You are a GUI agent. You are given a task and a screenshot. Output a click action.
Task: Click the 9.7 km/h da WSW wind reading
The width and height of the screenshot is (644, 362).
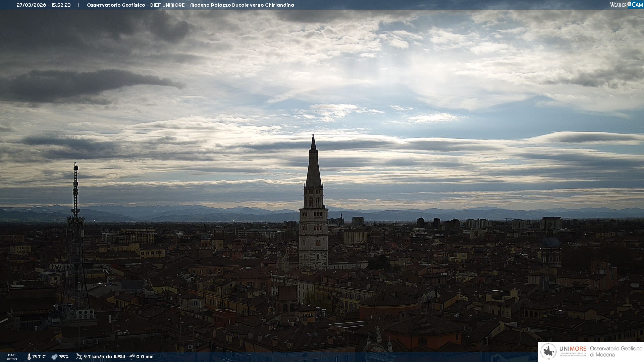(104, 357)
